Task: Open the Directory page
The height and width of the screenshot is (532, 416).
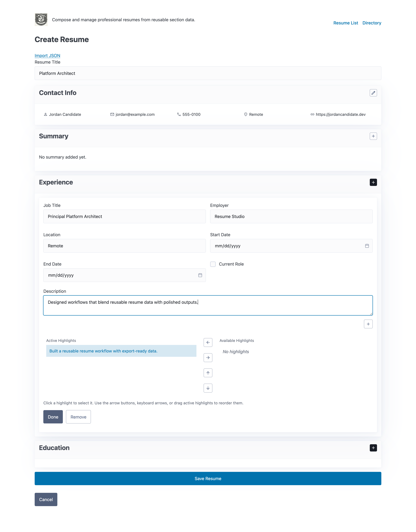Action: 371,23
